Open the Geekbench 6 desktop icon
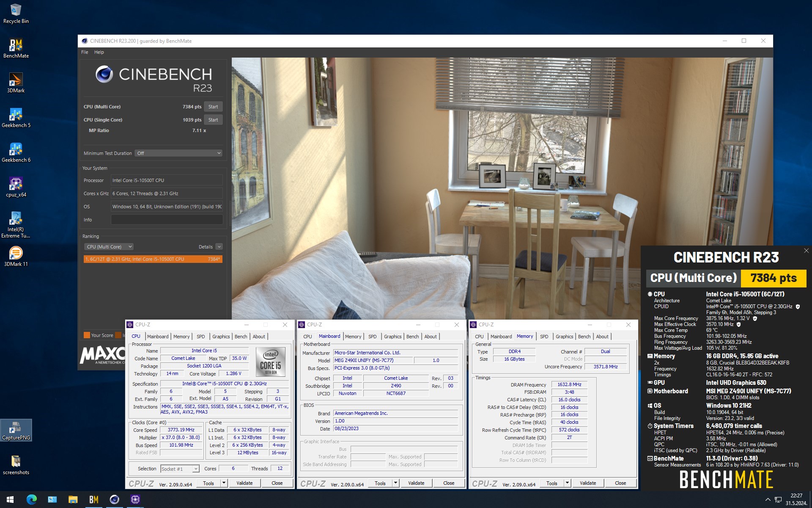Screen dimensions: 812x508 point(16,152)
